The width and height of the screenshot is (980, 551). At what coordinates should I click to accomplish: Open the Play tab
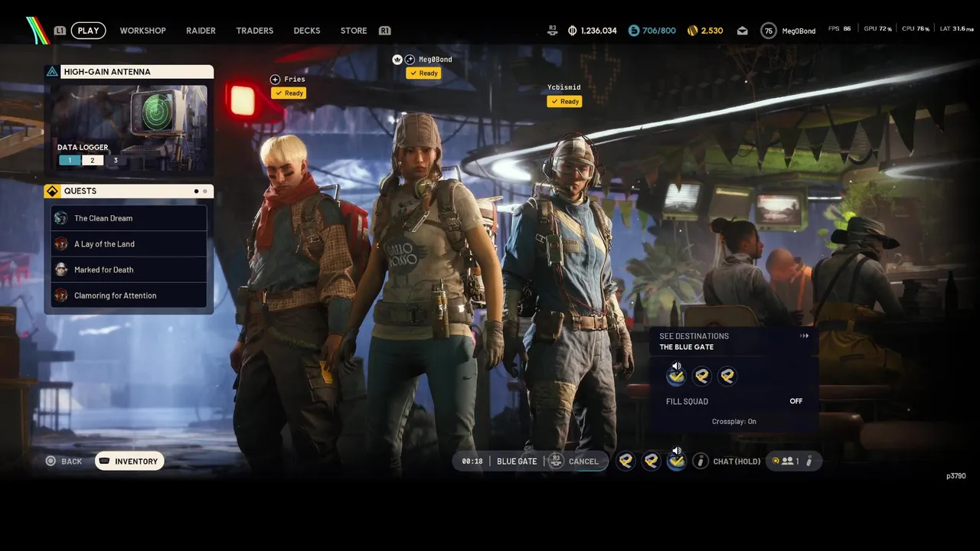89,31
